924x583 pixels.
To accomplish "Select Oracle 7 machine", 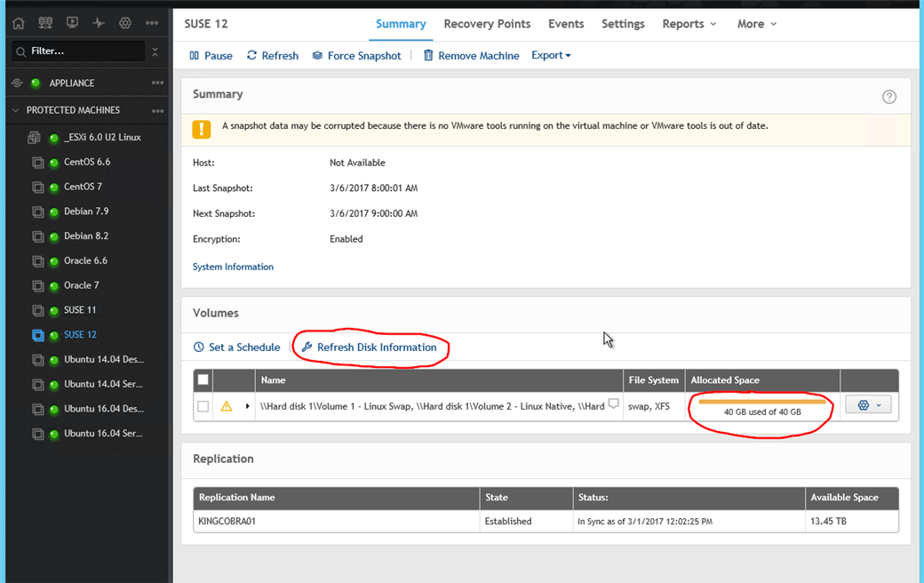I will point(82,286).
